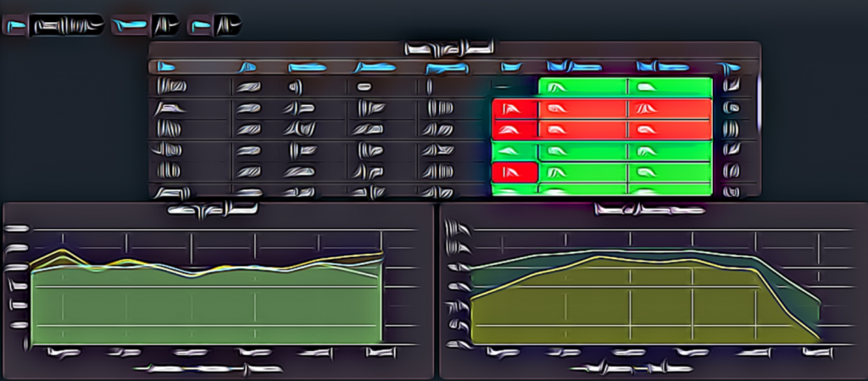This screenshot has height=381, width=868.
Task: Click the third column header in table
Action: (306, 67)
